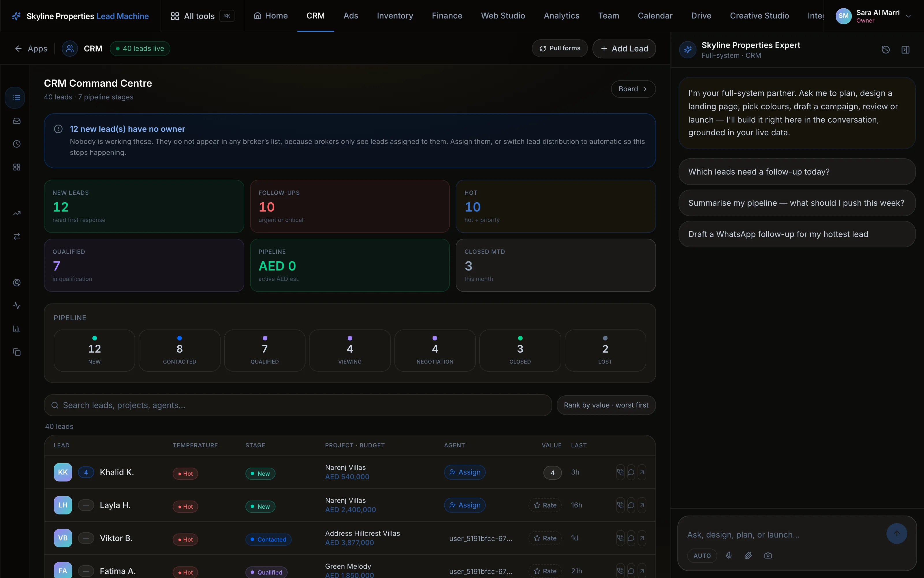Click the microphone icon in chat box
Image resolution: width=924 pixels, height=578 pixels.
coord(729,555)
